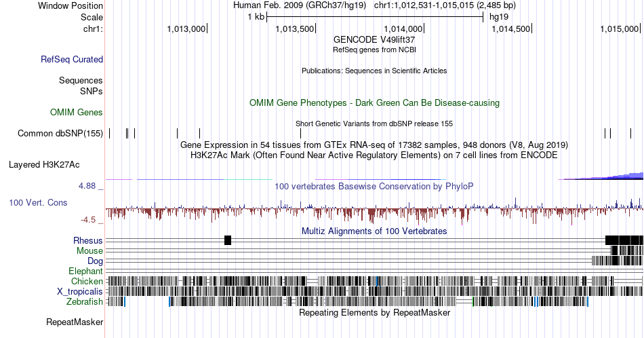Click the RefSeq Curated track label
This screenshot has width=644, height=338.
[x=72, y=59]
